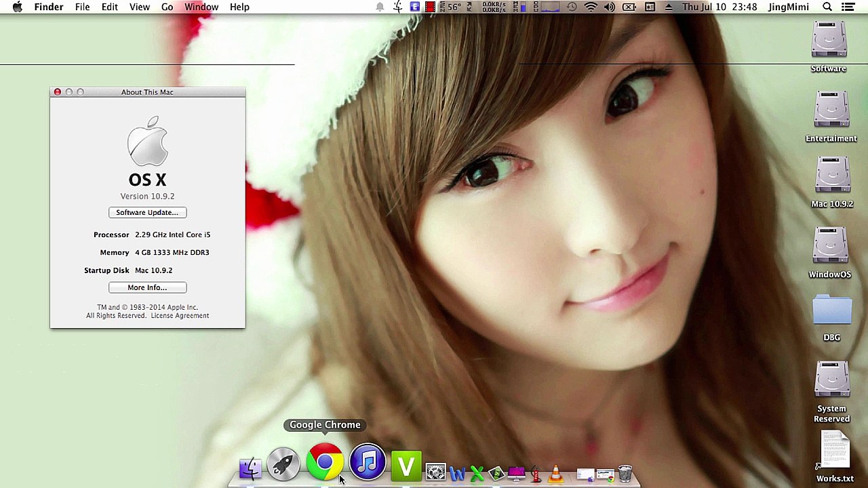The height and width of the screenshot is (488, 868).
Task: Close the About This Mac window
Action: (58, 92)
